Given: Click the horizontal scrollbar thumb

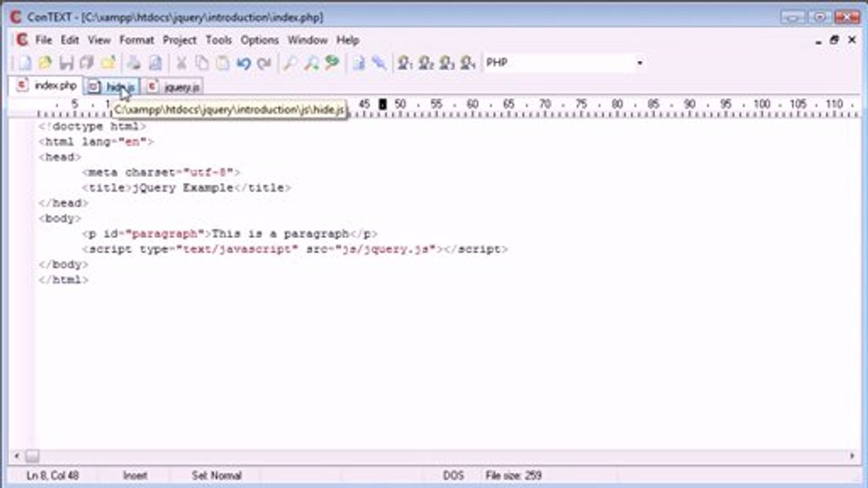Looking at the screenshot, I should 32,456.
